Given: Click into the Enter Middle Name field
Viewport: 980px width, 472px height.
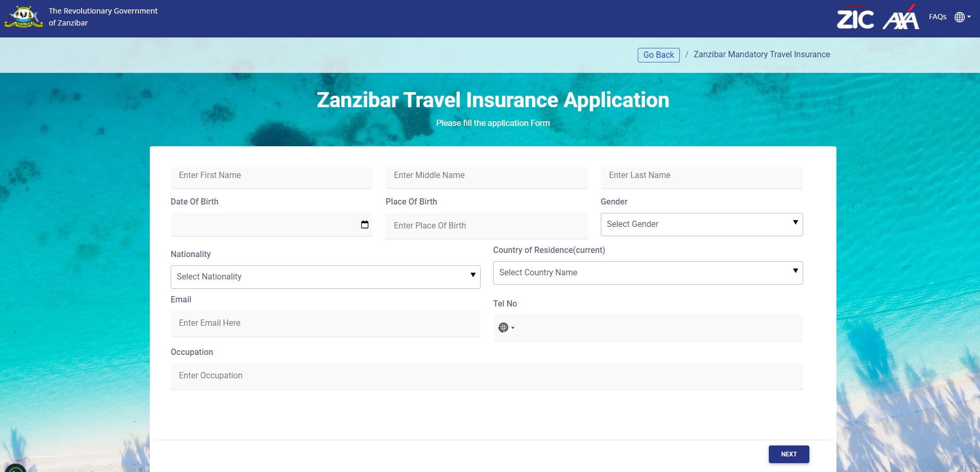Looking at the screenshot, I should 486,176.
